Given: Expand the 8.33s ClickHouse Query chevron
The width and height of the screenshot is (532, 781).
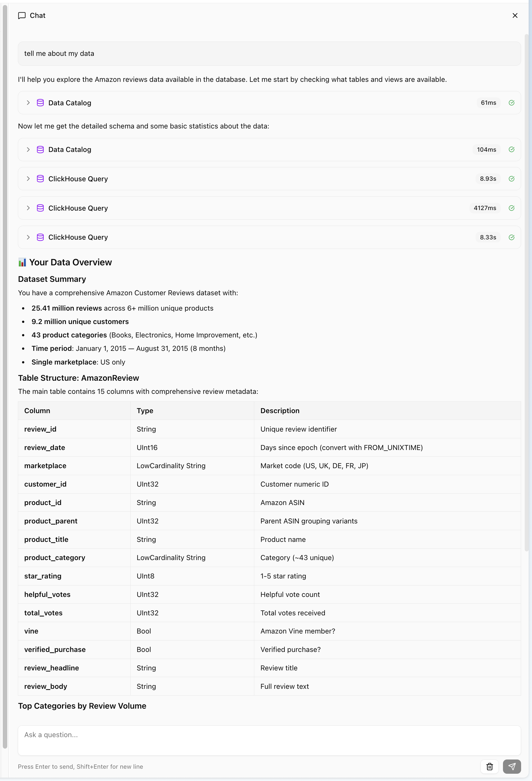Looking at the screenshot, I should point(28,237).
